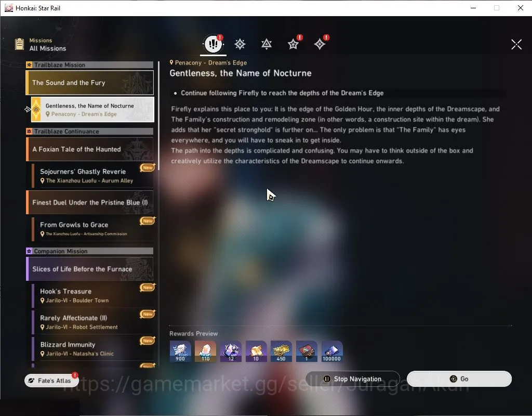
Task: Click the Rewards Preview label
Action: [x=193, y=333]
